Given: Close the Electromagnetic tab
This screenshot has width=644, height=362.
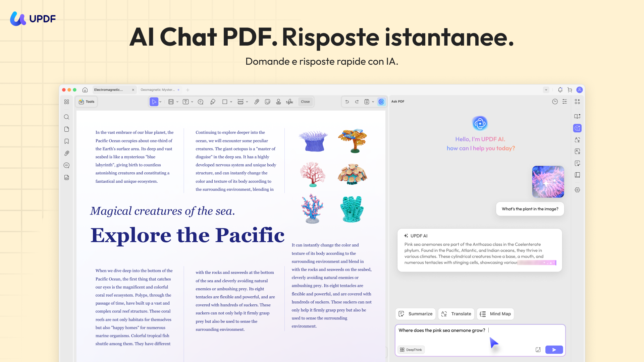Looking at the screenshot, I should coord(133,90).
